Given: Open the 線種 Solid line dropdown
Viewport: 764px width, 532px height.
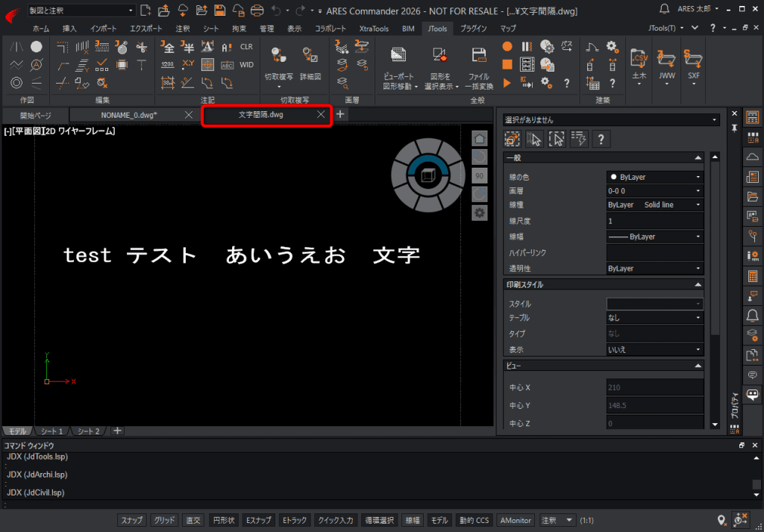Looking at the screenshot, I should pyautogui.click(x=655, y=204).
